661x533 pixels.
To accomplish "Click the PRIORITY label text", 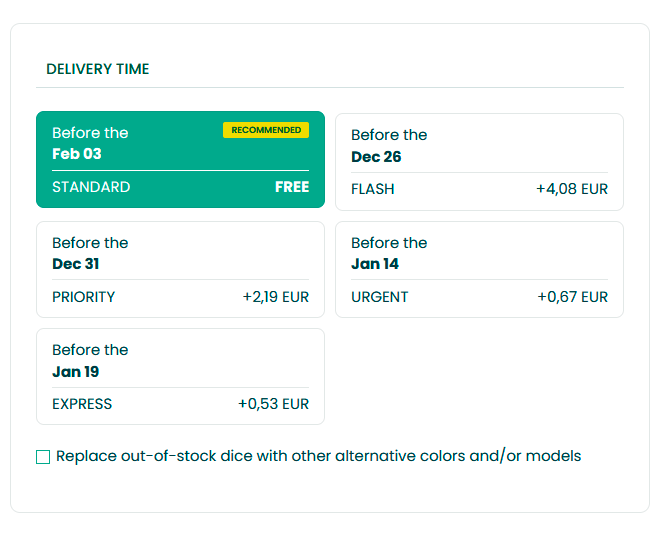I will tap(84, 297).
